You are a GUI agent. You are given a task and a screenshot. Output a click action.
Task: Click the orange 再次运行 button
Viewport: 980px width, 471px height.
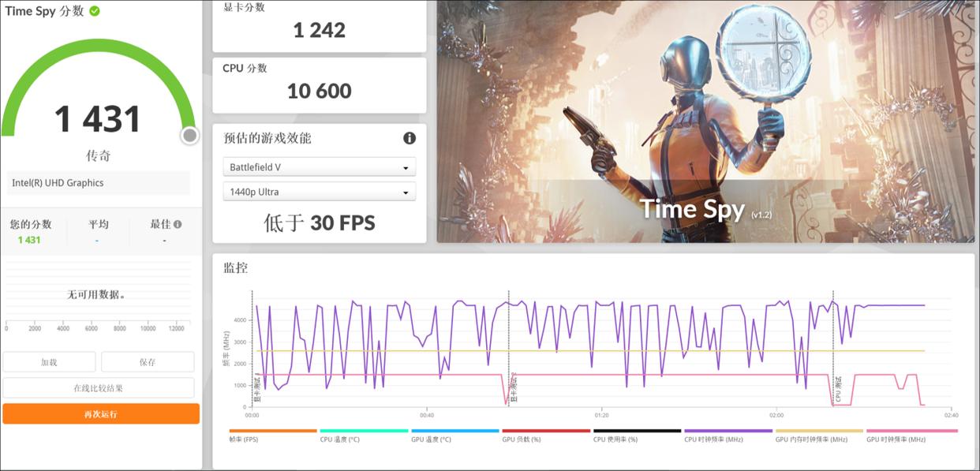tap(101, 412)
